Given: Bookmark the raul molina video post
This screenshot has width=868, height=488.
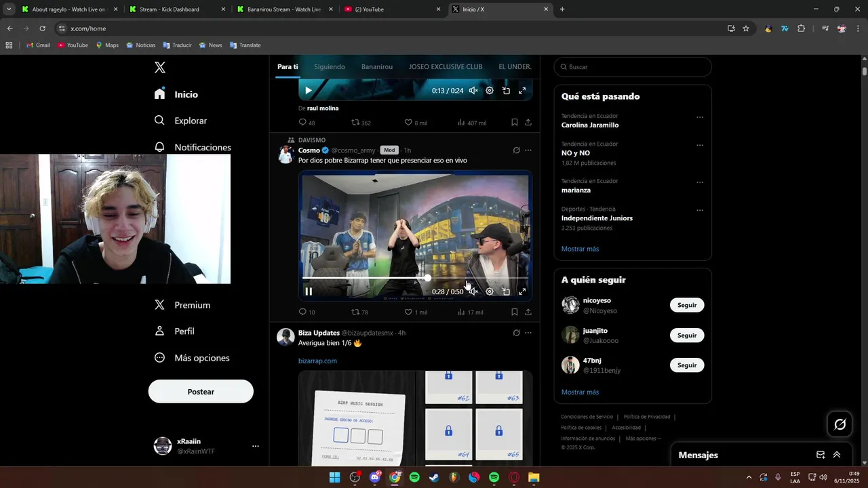Looking at the screenshot, I should [x=515, y=123].
